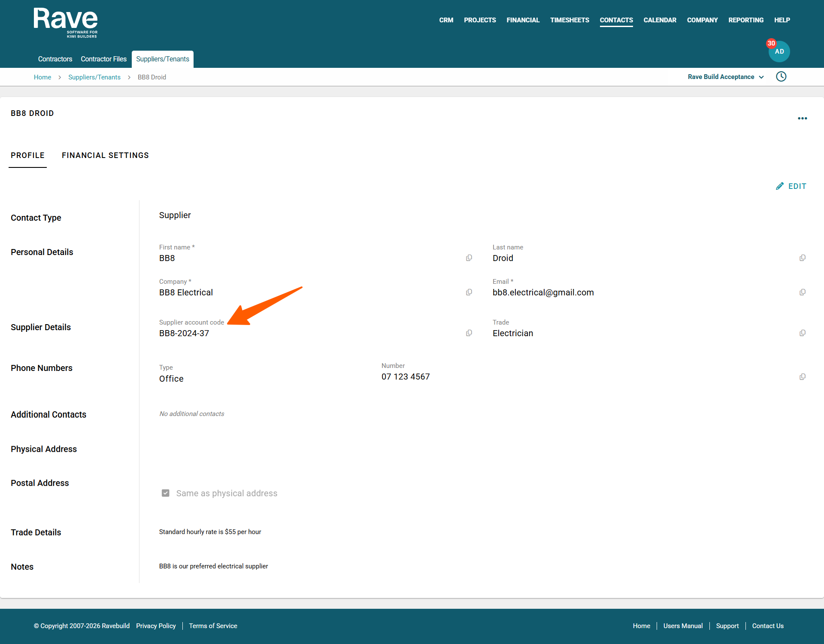This screenshot has height=644, width=824.
Task: Copy the email address field
Action: coord(802,292)
